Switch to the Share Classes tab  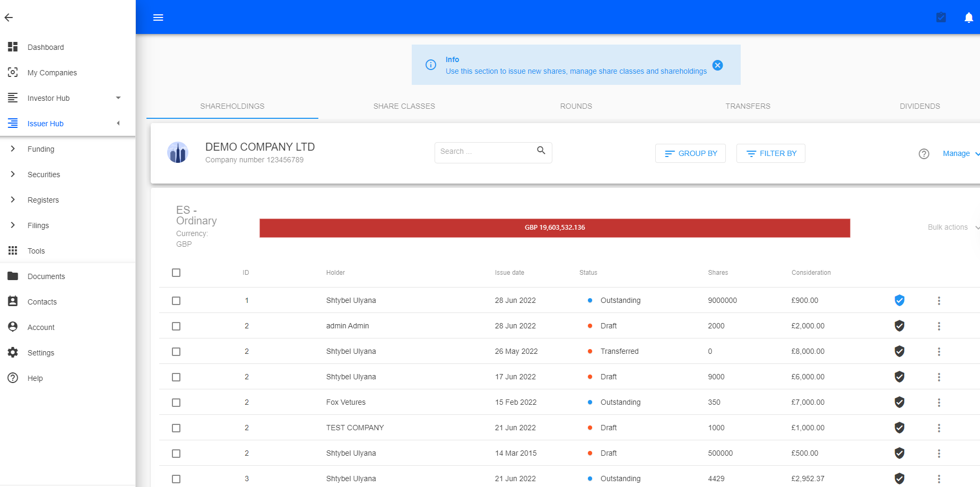(404, 106)
